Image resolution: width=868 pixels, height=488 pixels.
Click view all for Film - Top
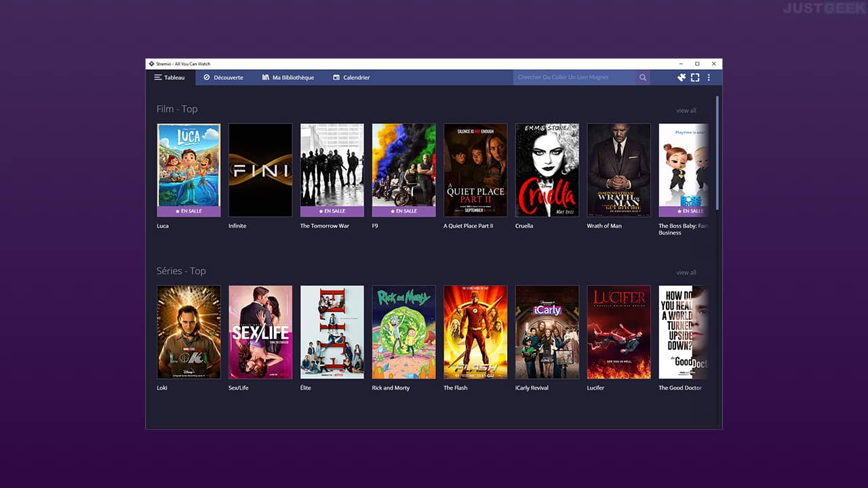pyautogui.click(x=686, y=110)
